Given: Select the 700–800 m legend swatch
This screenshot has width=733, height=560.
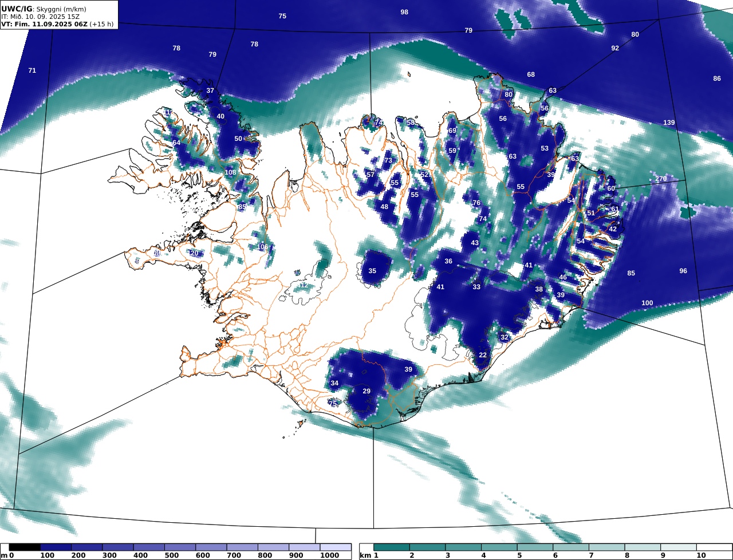Looking at the screenshot, I should point(242,547).
